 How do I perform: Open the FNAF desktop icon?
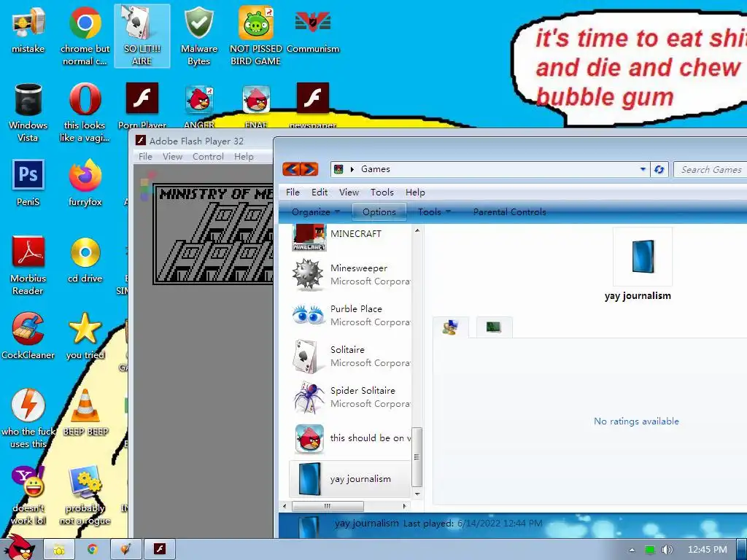pos(256,106)
